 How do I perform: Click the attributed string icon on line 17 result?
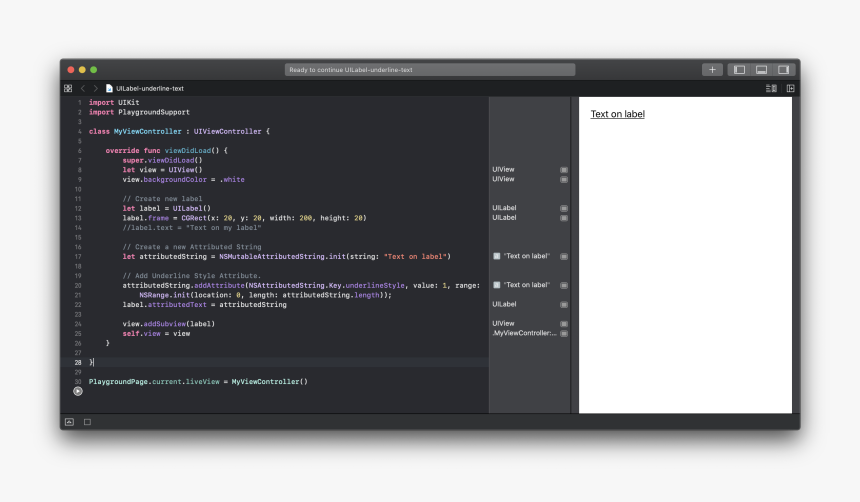click(x=497, y=256)
